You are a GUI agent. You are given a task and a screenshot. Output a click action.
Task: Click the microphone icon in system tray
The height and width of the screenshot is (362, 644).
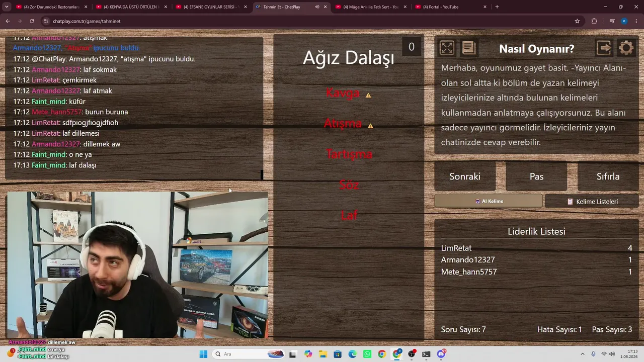(593, 354)
